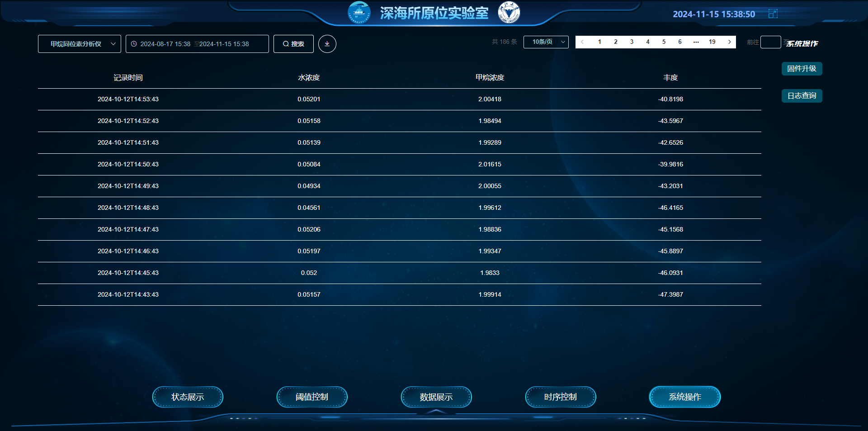Select the 数据展示 tab

[x=436, y=397]
